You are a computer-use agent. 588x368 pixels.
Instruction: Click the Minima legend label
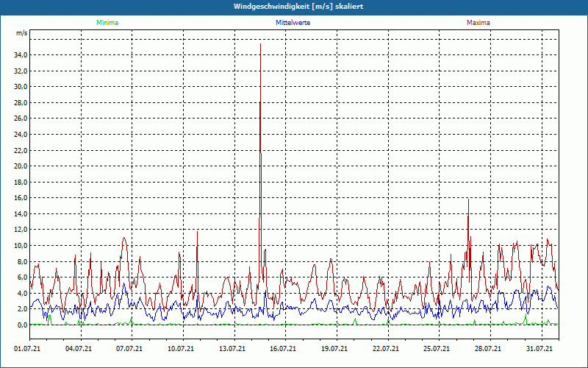107,23
